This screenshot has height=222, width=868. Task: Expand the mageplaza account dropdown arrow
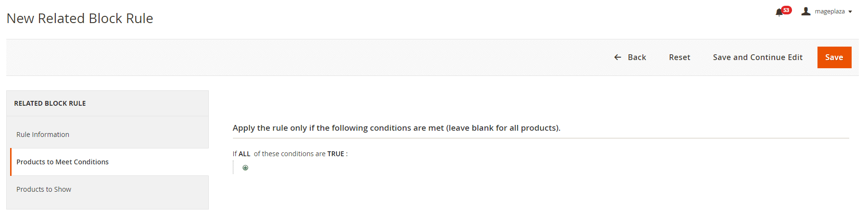pos(850,12)
